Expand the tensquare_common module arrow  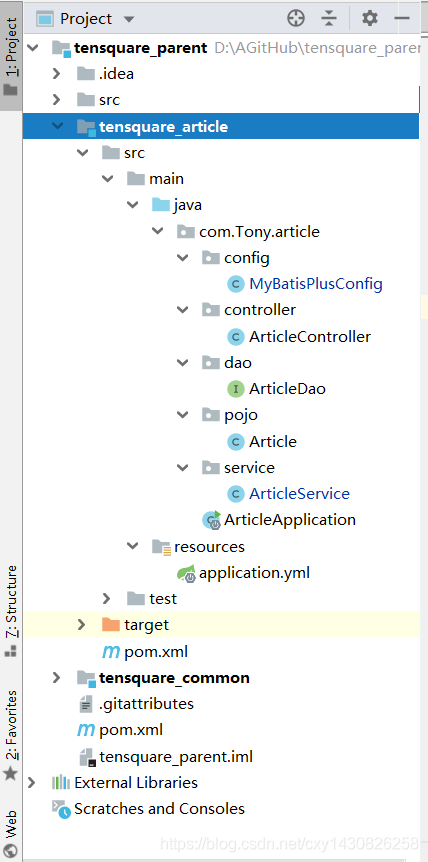coord(56,677)
